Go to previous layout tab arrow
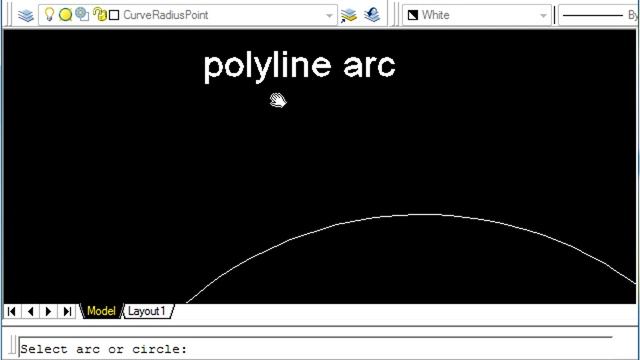This screenshot has width=640, height=360. click(x=30, y=311)
